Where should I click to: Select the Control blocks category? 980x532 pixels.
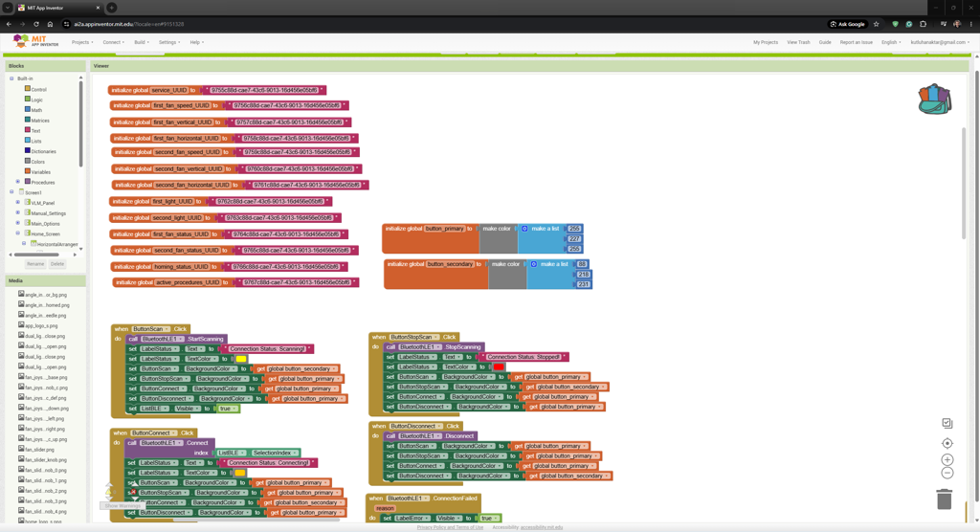click(35, 89)
